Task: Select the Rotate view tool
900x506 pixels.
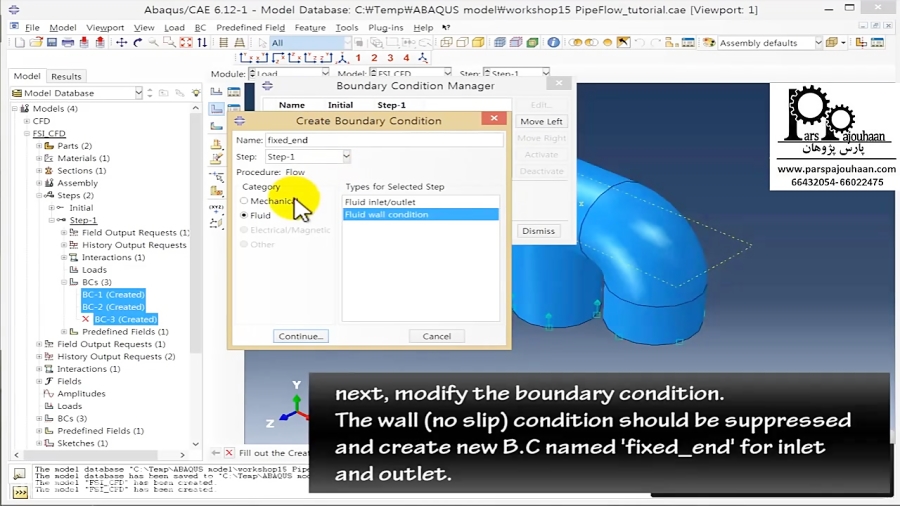Action: 138,43
